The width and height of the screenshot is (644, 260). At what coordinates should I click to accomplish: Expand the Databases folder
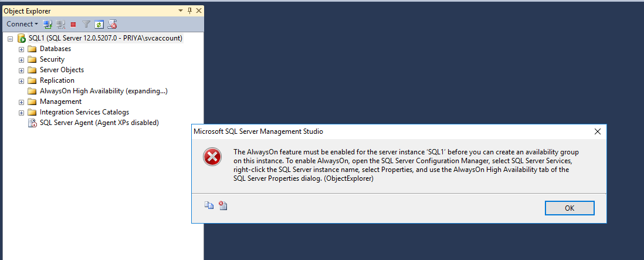[x=21, y=49]
